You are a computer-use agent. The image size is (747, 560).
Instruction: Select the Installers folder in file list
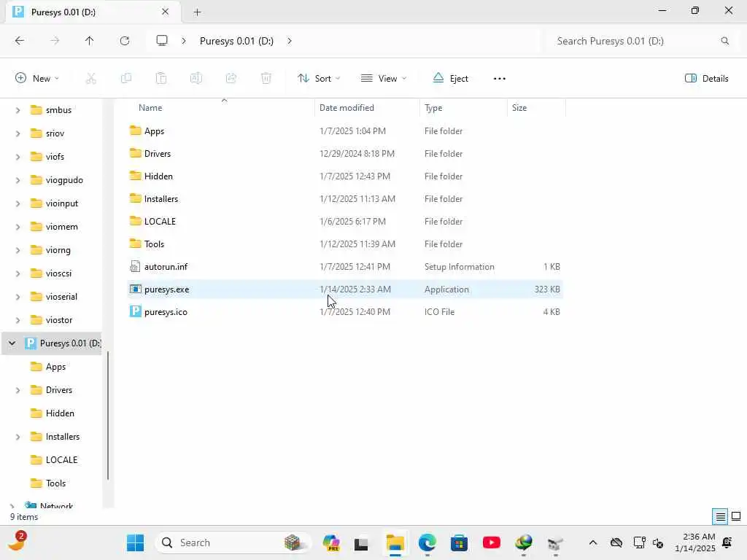coord(345,199)
